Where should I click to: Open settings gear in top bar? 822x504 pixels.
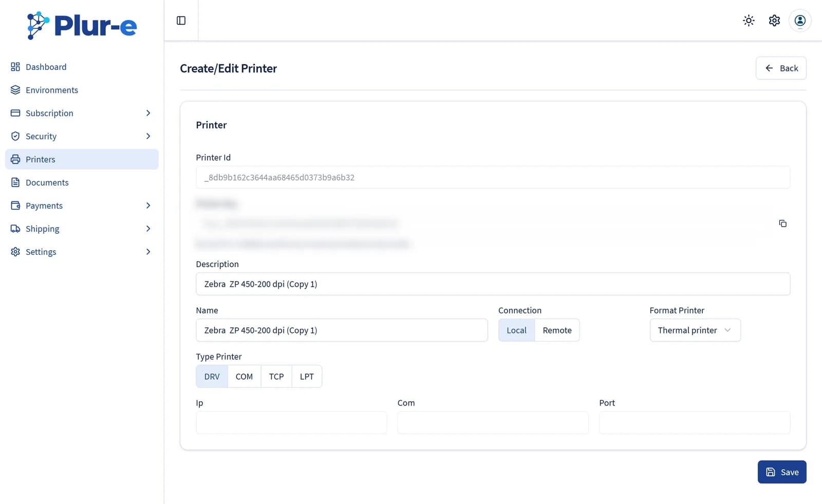[774, 21]
